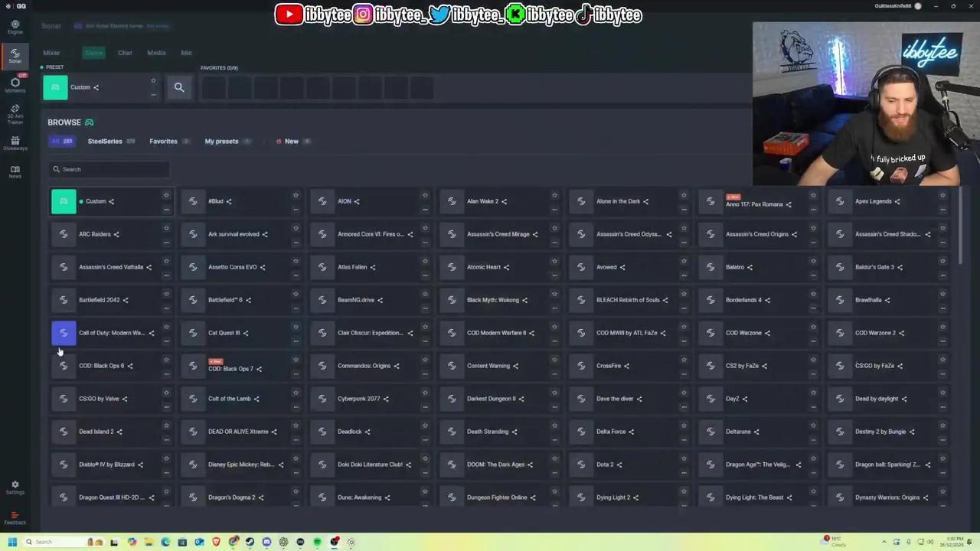Filter by My presets

click(x=221, y=141)
